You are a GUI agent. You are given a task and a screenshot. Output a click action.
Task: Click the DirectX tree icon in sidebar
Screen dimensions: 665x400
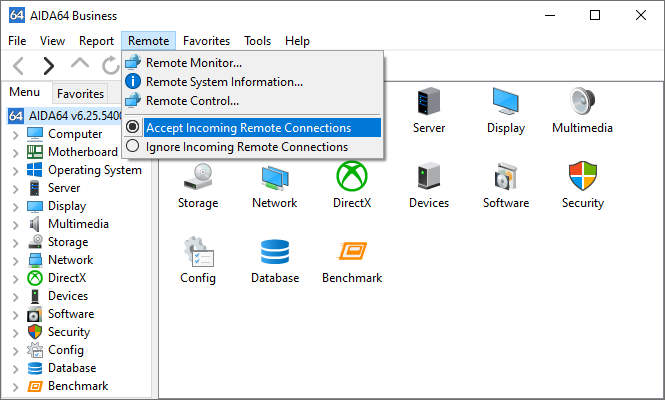tap(35, 278)
